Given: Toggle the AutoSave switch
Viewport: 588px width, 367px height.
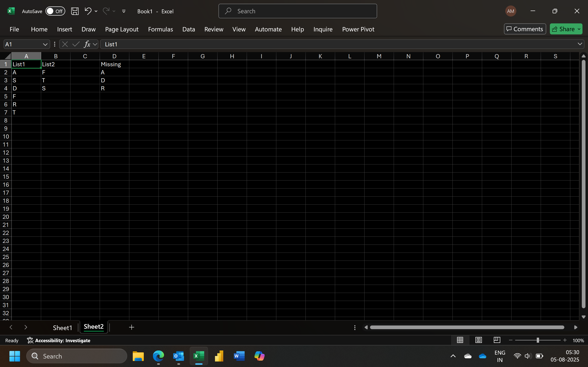Looking at the screenshot, I should tap(55, 11).
